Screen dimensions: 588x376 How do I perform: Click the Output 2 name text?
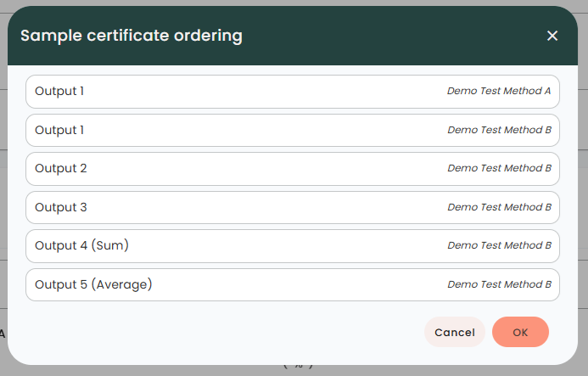point(61,169)
